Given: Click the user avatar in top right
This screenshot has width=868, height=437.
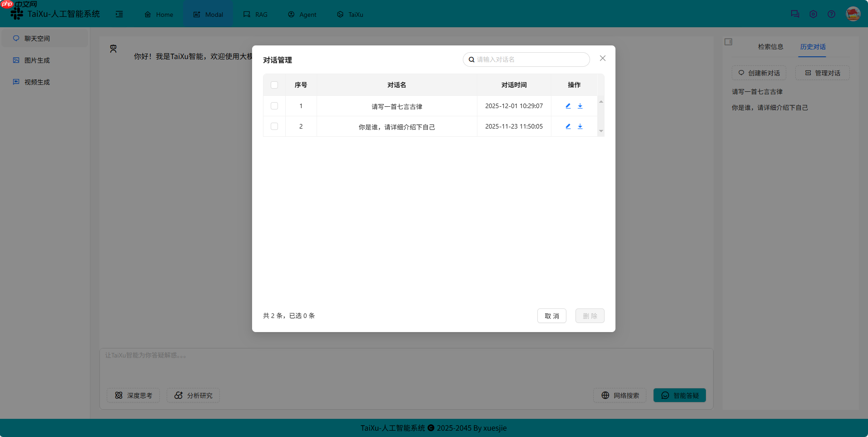Looking at the screenshot, I should point(853,14).
